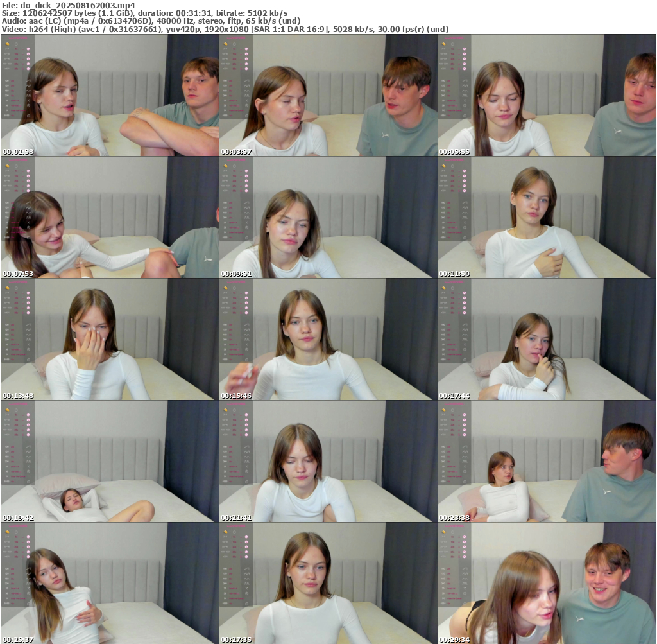Click the Size and duration header line
The height and width of the screenshot is (644, 657).
click(x=145, y=13)
